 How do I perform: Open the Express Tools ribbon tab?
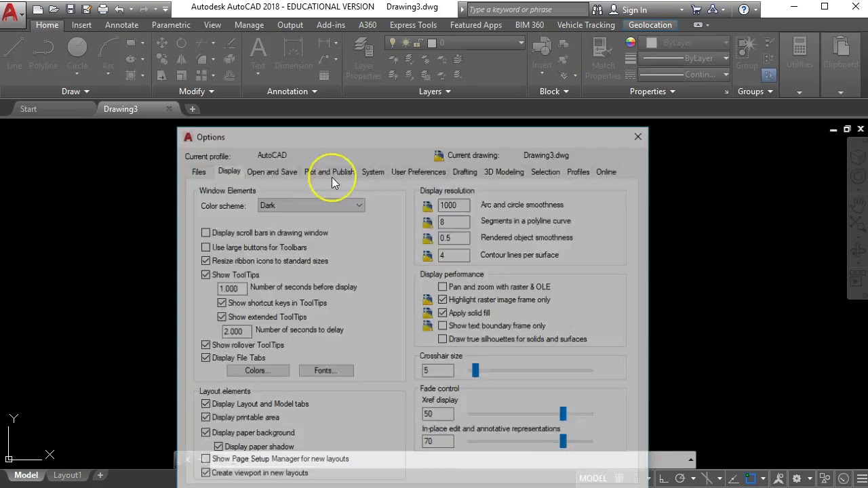pyautogui.click(x=413, y=24)
